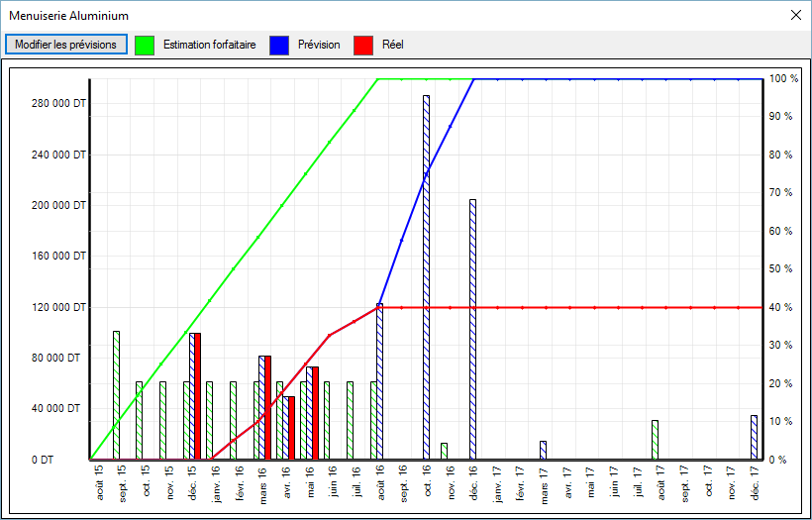This screenshot has height=520, width=812.
Task: Click the Modifier les prévisions button
Action: tap(66, 45)
